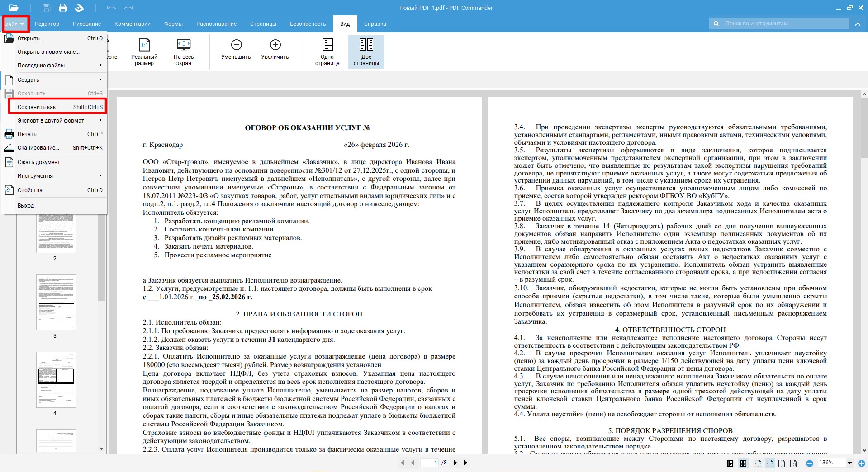Click Открыть в новом окне... menu entry

tap(55, 52)
